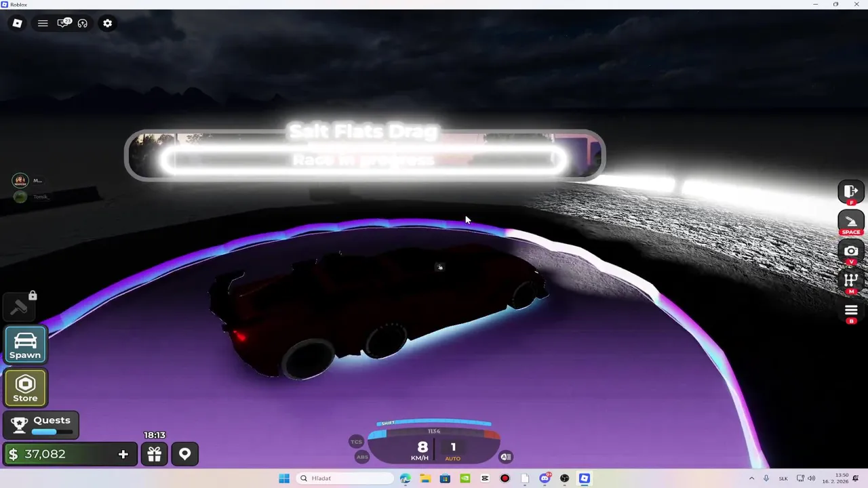
Task: Open volume control in system tray
Action: pos(812,479)
